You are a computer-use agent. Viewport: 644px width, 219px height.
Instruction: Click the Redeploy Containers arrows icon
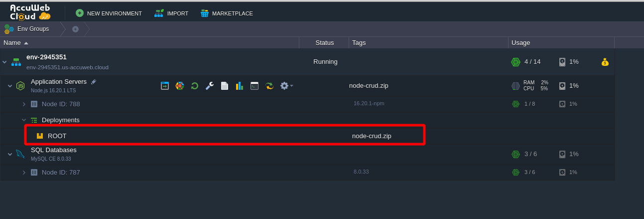coord(269,86)
